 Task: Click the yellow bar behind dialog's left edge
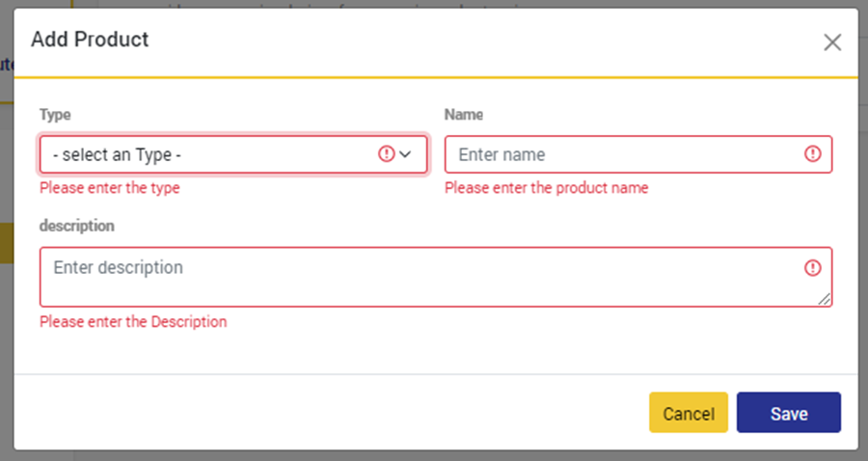click(6, 243)
